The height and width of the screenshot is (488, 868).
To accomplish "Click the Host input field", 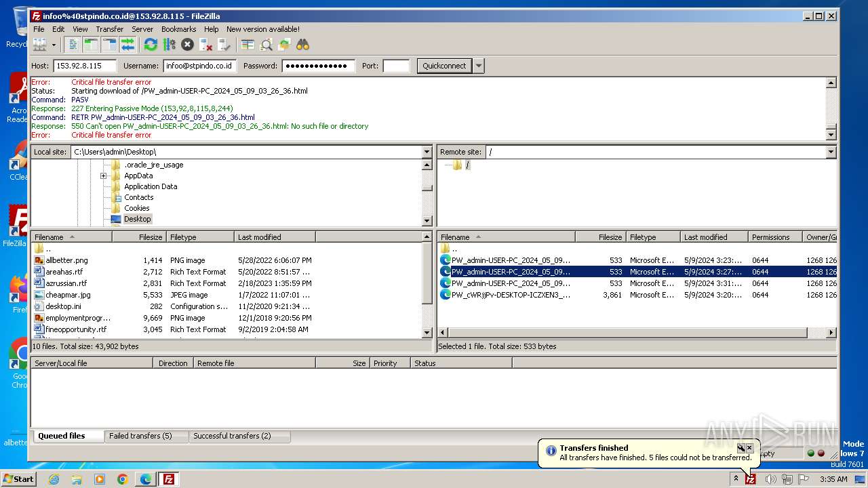I will tap(85, 66).
